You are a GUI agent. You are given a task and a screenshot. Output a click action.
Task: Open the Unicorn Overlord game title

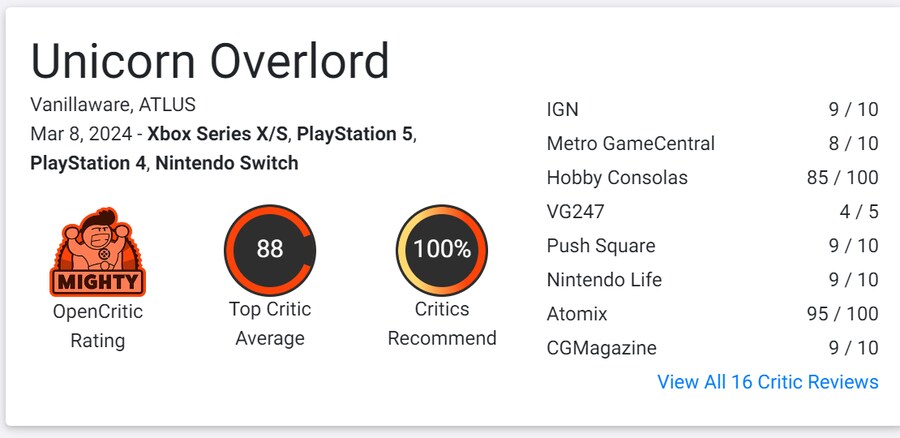point(210,62)
